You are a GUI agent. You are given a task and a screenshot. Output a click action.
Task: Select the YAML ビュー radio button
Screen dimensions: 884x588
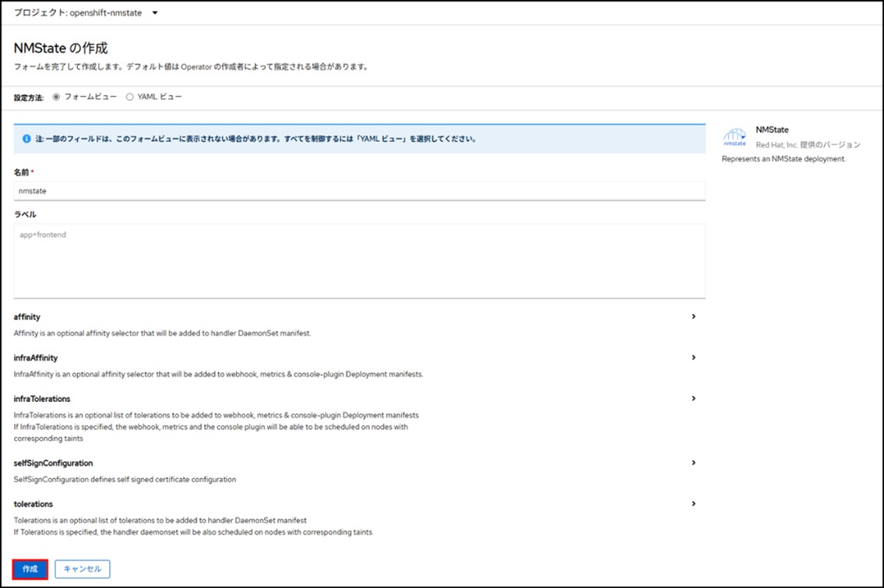coord(129,97)
